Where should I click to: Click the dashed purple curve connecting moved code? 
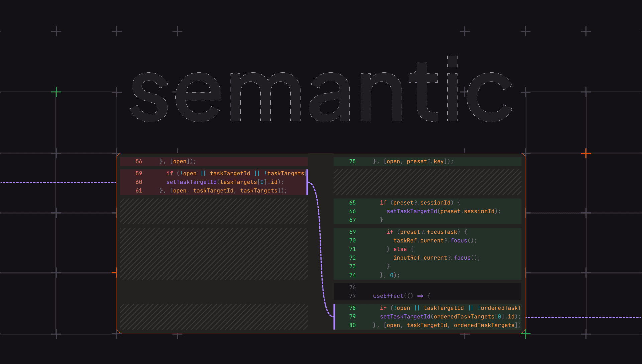(x=320, y=249)
